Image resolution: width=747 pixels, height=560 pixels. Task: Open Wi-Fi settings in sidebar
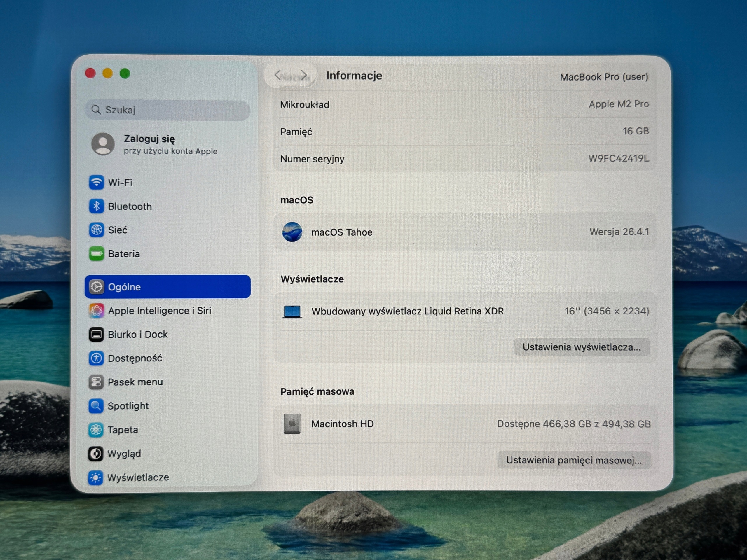coord(167,183)
